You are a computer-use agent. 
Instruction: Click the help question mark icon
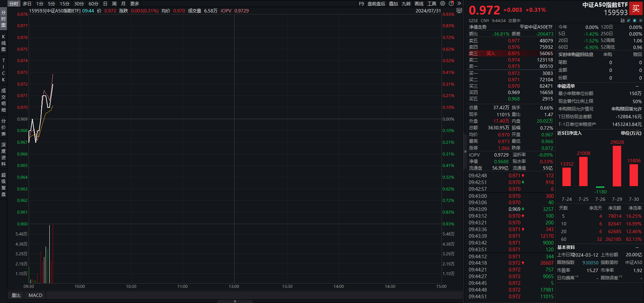[451, 4]
